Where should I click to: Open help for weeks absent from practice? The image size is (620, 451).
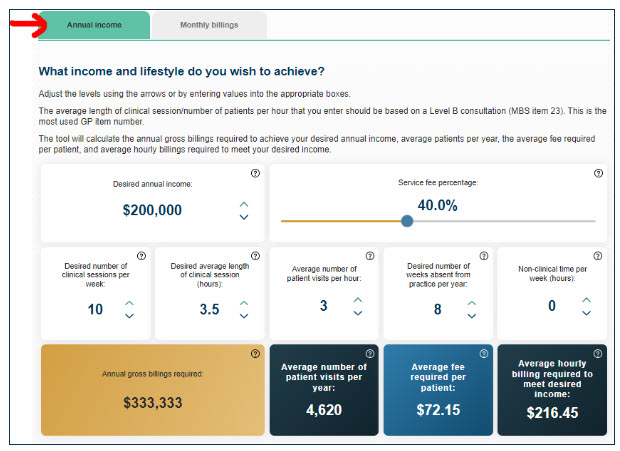484,256
